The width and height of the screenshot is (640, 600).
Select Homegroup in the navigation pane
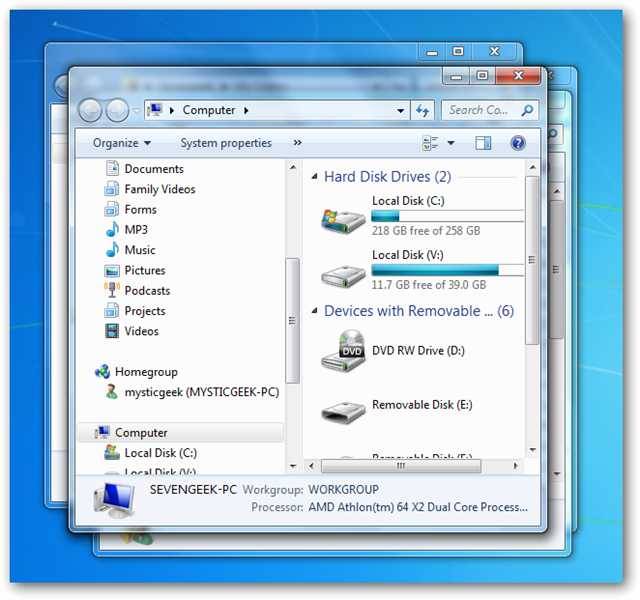146,372
